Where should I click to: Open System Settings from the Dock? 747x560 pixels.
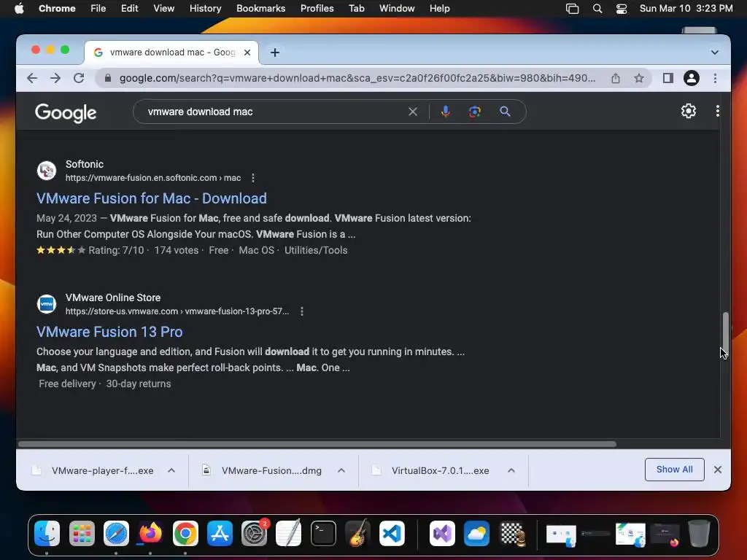pyautogui.click(x=254, y=533)
